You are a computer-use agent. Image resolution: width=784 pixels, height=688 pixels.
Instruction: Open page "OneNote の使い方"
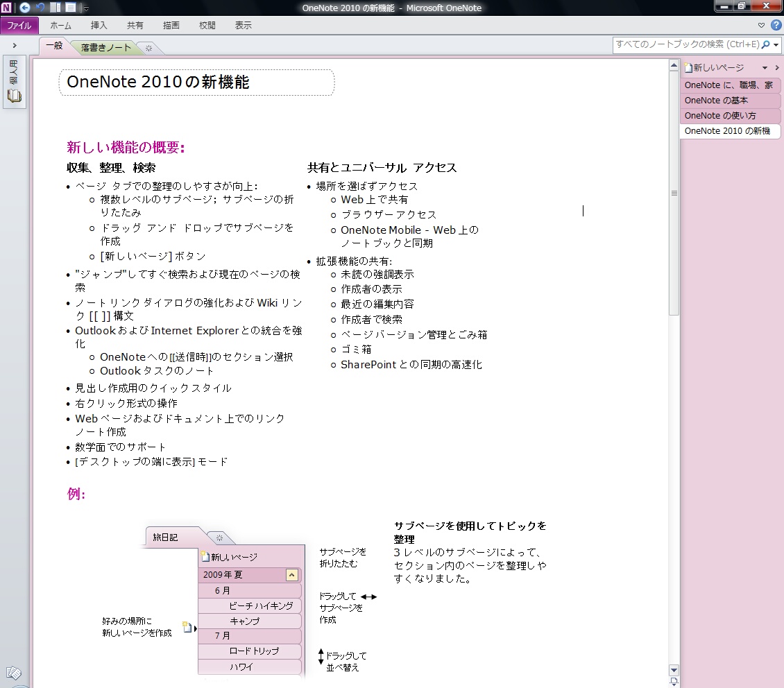pyautogui.click(x=729, y=115)
